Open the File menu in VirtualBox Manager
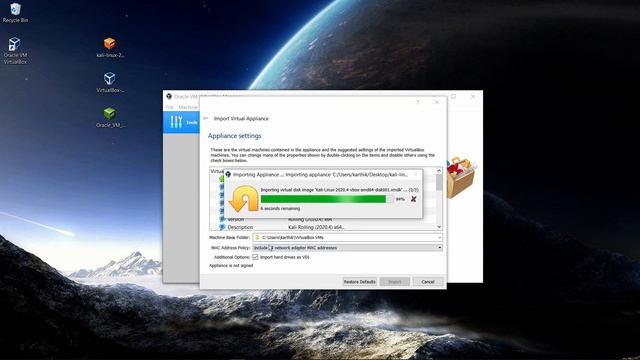Screen dimensions: 640x360 point(169,107)
